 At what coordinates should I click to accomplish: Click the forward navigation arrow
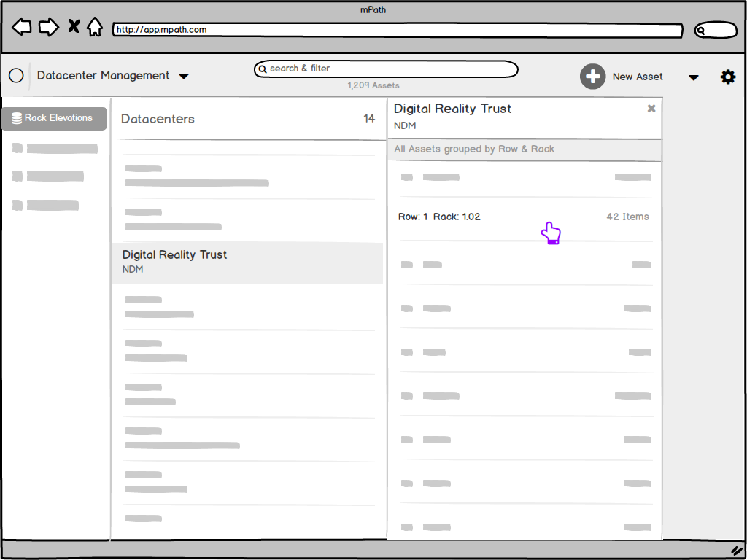(x=48, y=26)
